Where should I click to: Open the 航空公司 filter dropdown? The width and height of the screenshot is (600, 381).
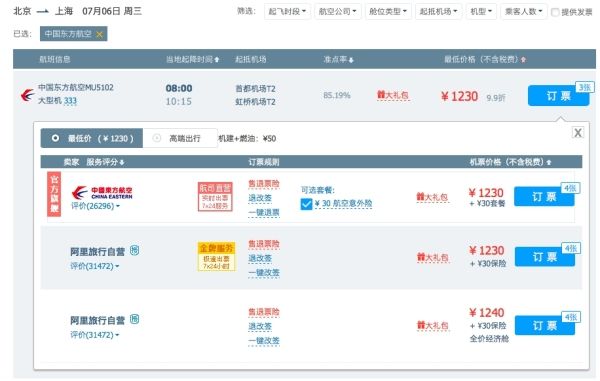pyautogui.click(x=338, y=11)
